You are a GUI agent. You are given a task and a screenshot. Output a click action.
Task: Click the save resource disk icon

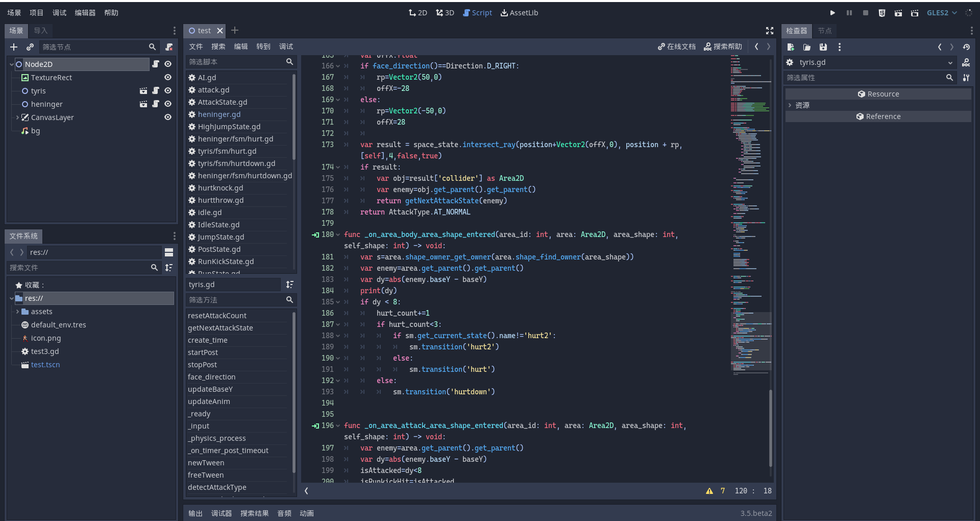point(823,47)
